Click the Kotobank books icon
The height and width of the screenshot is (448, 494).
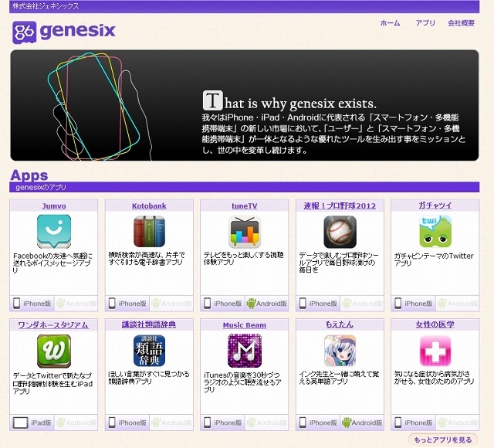149,232
